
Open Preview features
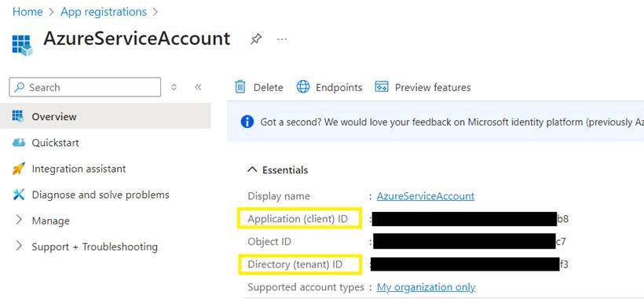[423, 87]
